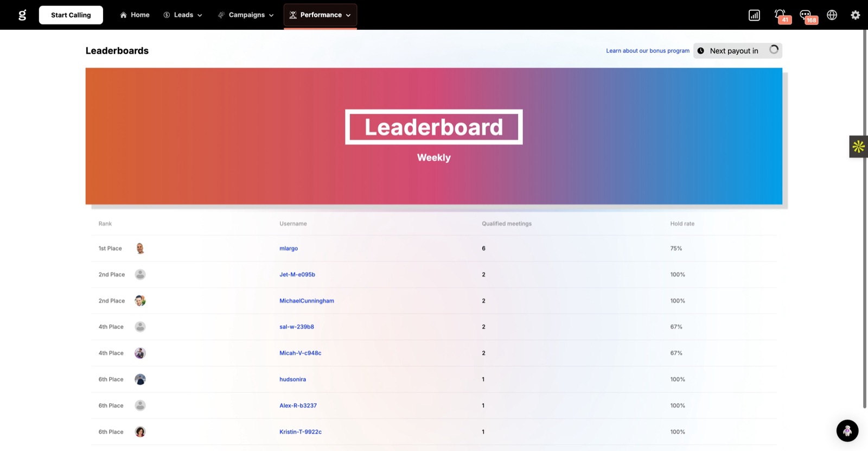Screen dimensions: 868x451
Task: Click MichaelCunningham's avatar photo
Action: [140, 301]
